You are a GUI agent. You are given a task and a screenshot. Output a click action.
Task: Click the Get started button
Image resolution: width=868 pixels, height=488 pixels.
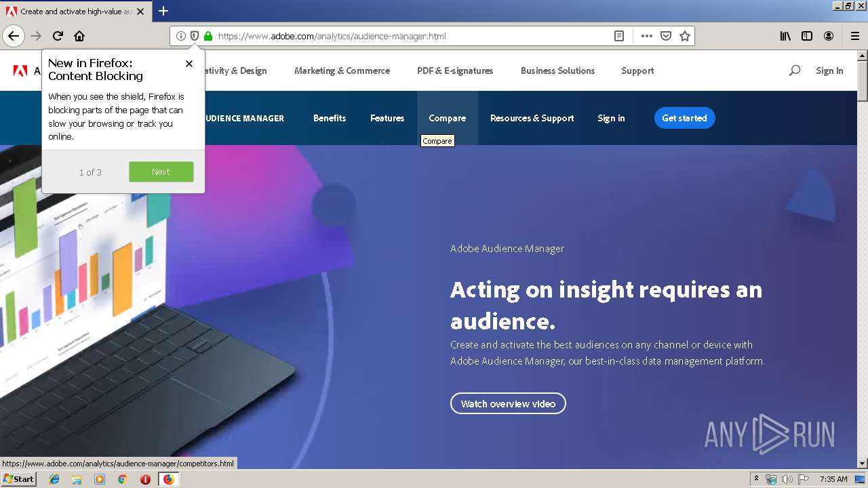pyautogui.click(x=684, y=118)
